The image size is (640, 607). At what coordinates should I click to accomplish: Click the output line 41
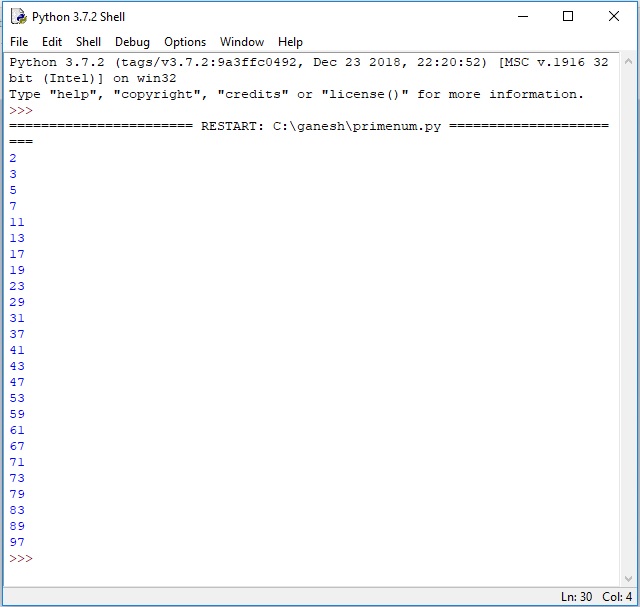17,350
